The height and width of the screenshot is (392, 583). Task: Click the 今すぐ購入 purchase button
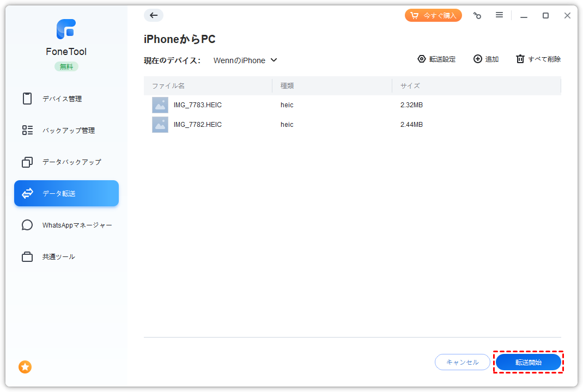(x=433, y=15)
